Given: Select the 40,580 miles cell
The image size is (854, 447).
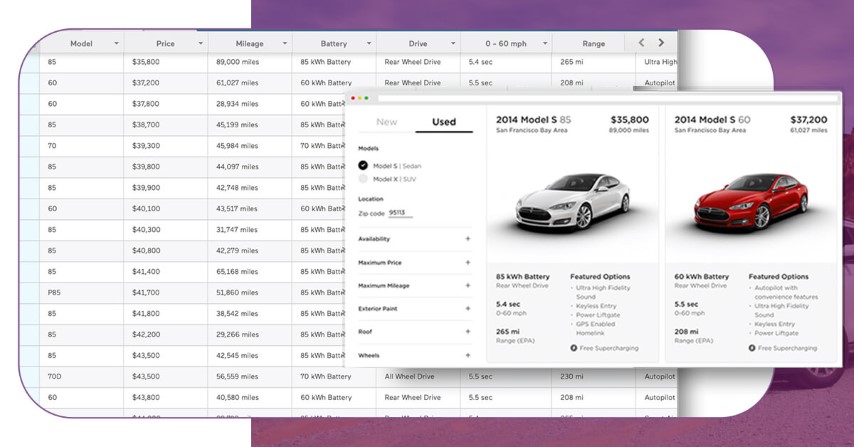Looking at the screenshot, I should click(249, 397).
